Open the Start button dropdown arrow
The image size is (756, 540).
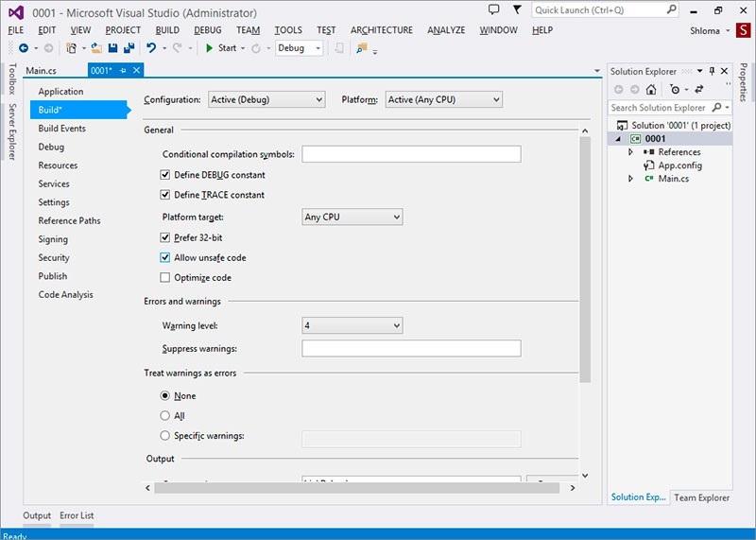[243, 48]
